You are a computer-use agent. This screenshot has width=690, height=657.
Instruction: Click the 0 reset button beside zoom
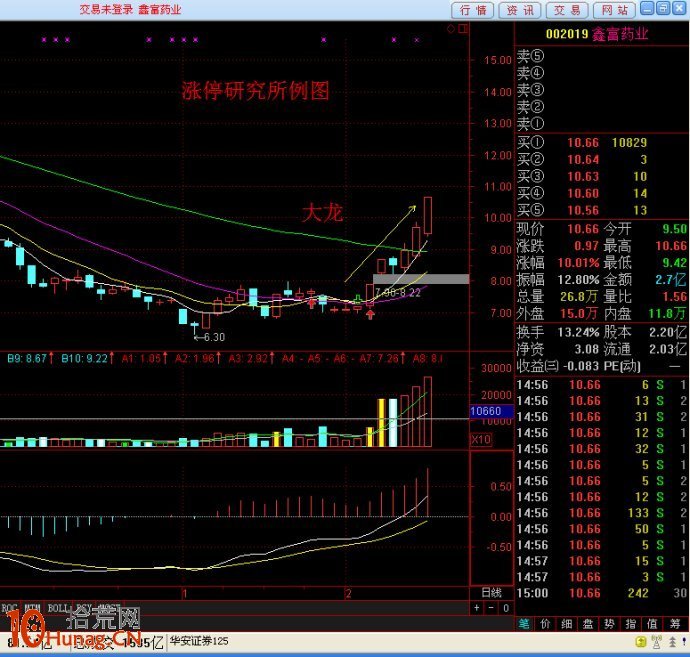(506, 608)
